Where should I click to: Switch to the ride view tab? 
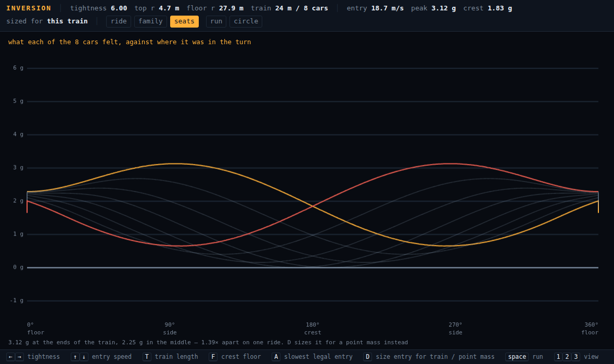(119, 21)
